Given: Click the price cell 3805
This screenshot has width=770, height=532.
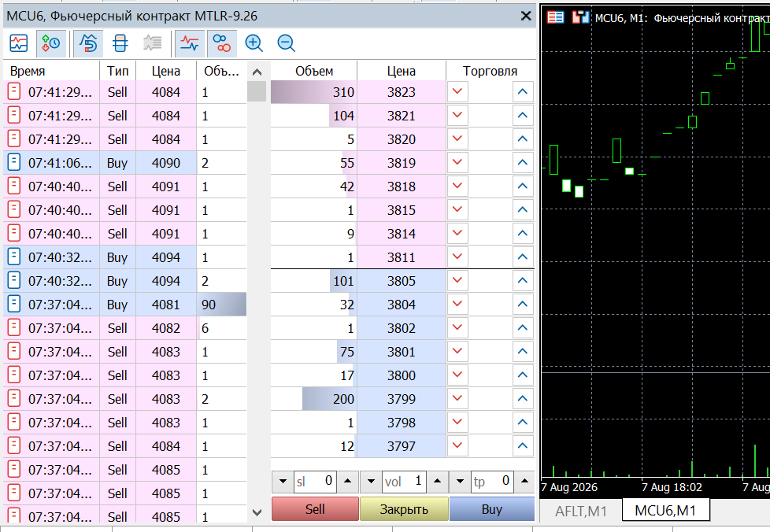Looking at the screenshot, I should [402, 281].
